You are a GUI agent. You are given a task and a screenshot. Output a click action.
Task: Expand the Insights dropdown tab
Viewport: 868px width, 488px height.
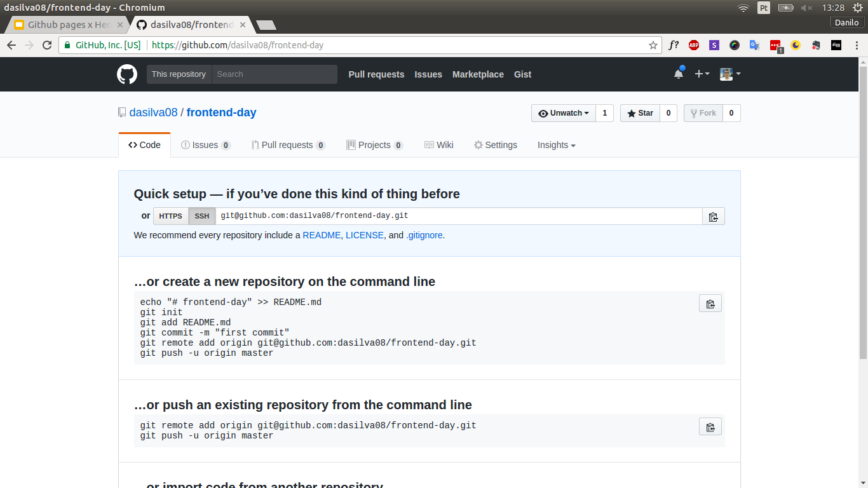[x=557, y=145]
